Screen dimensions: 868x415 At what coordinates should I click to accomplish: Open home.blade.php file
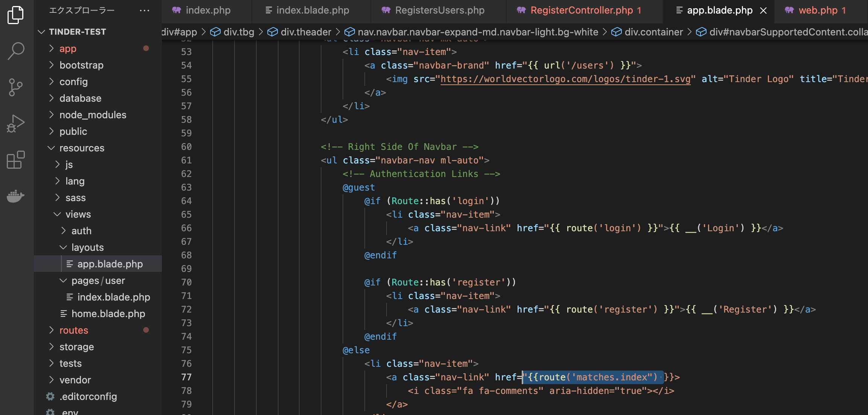coord(108,313)
